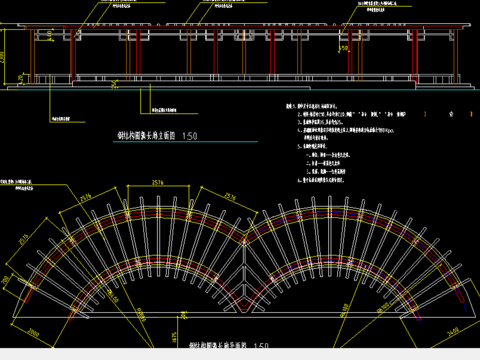480x360 pixels.
Task: Click the 450 dimension text near top-left beam
Action: coord(50,35)
